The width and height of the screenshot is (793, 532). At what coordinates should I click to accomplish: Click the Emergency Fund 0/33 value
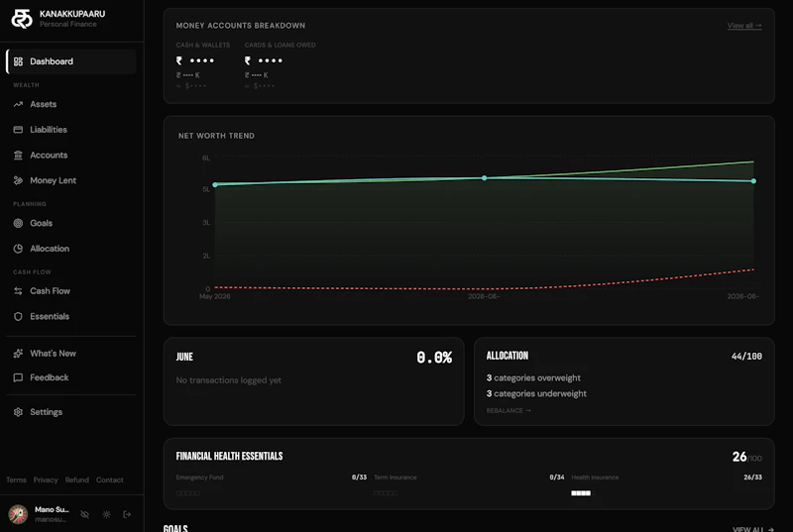pos(359,477)
